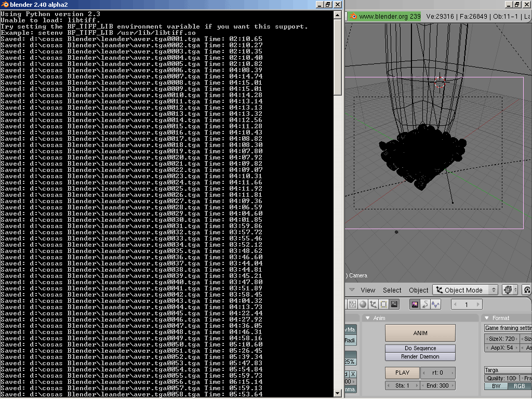The width and height of the screenshot is (532, 399).
Task: Click the Camera label in viewport
Action: coord(358,275)
